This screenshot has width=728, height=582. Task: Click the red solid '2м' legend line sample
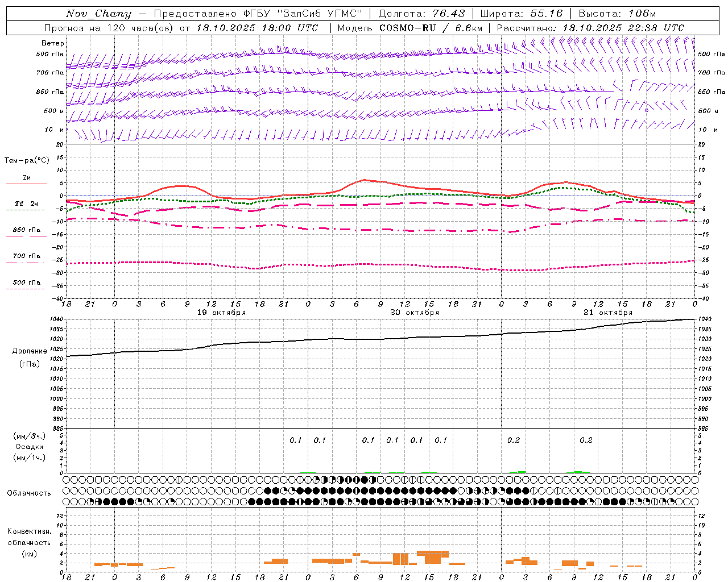click(26, 184)
